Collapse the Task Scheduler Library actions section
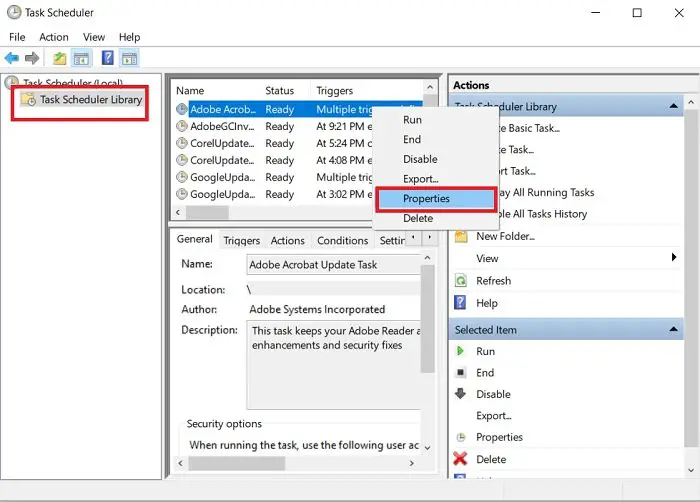700x502 pixels. pos(673,106)
